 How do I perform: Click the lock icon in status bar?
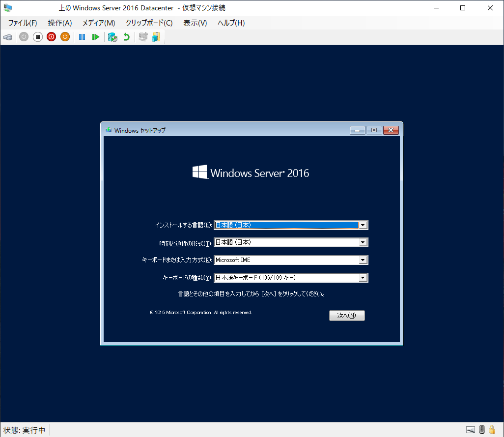click(492, 430)
